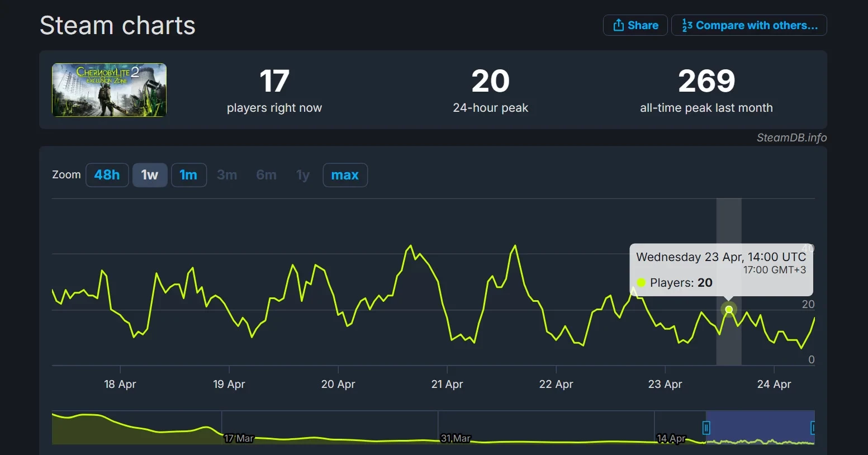This screenshot has height=455, width=868.
Task: Click the Share button
Action: pos(635,25)
